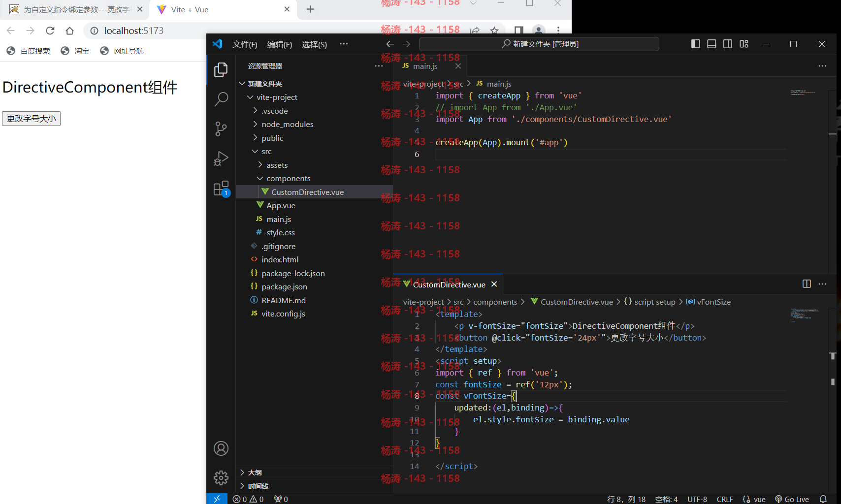This screenshot has width=841, height=504.
Task: Go forward in VS Code navigation
Action: [x=406, y=44]
